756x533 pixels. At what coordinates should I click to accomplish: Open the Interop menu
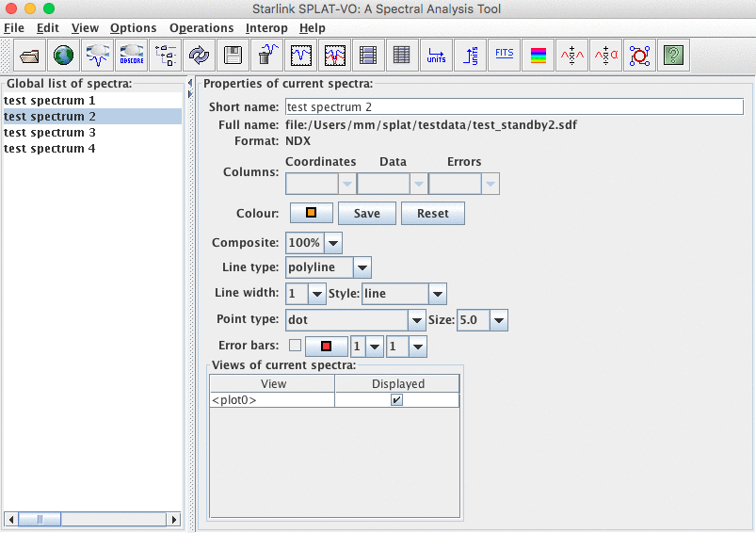(x=266, y=28)
